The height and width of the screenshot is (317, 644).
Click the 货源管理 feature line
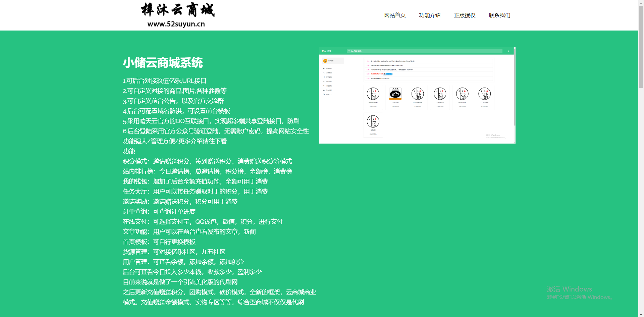tap(174, 252)
